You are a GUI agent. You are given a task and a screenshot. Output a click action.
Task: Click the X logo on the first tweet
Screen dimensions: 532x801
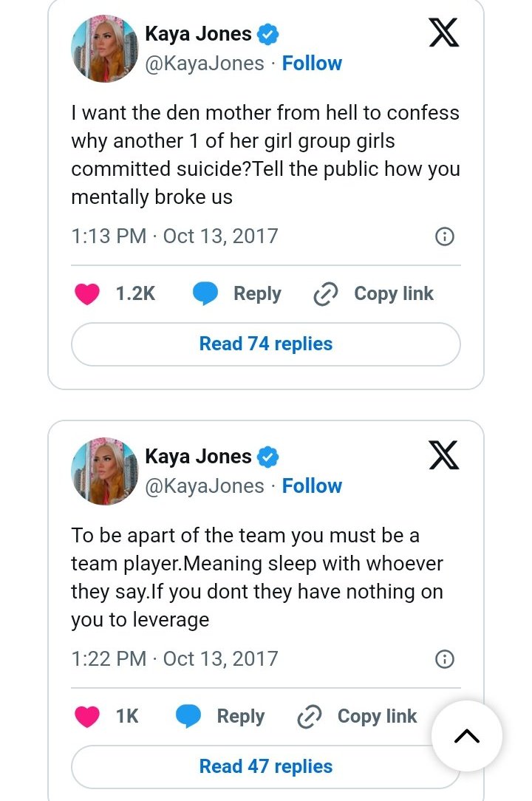click(x=443, y=33)
